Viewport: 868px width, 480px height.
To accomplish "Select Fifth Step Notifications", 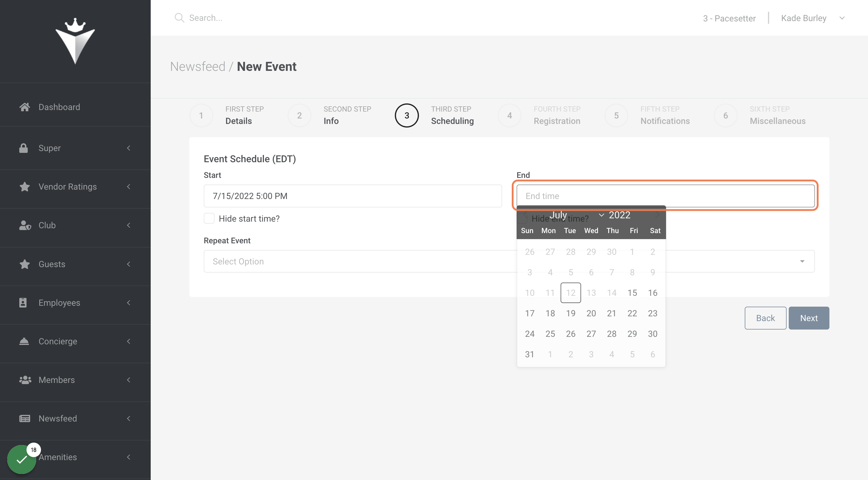I will pos(647,115).
